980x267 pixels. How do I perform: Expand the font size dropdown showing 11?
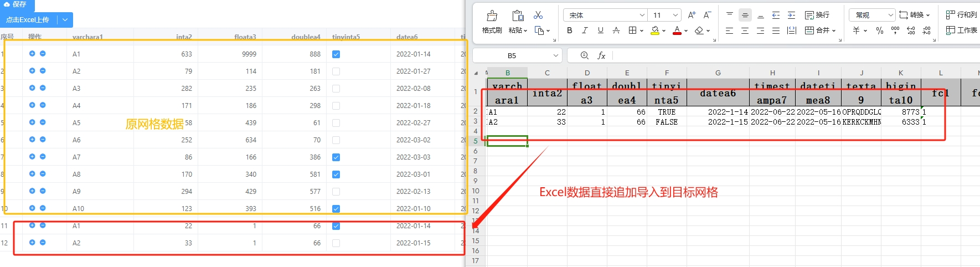pos(675,16)
